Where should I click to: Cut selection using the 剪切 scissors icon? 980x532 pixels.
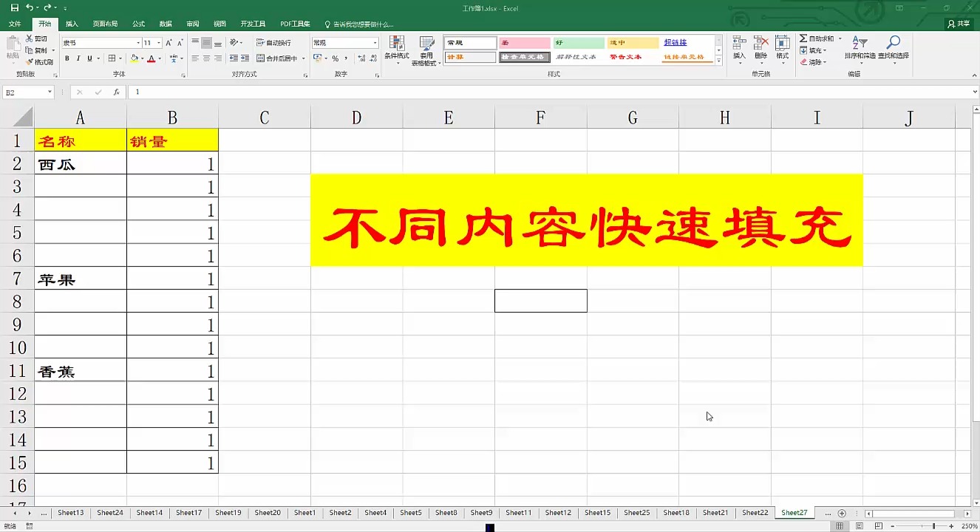point(36,38)
